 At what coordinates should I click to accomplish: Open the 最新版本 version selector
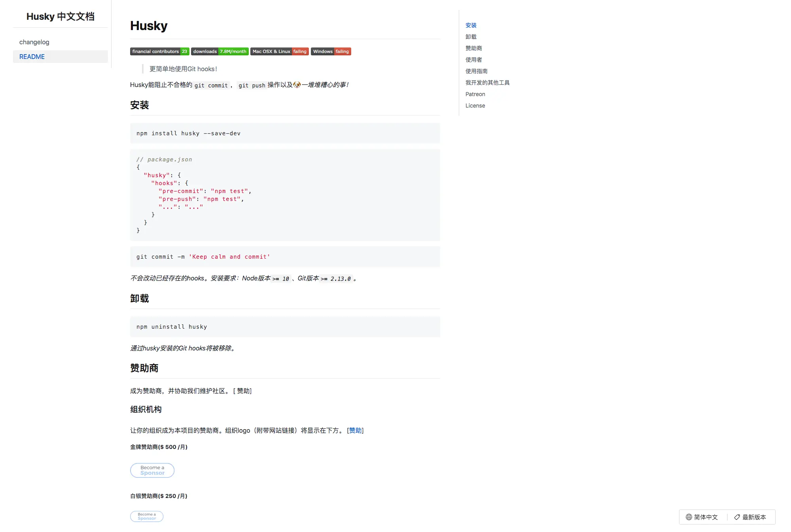(754, 517)
